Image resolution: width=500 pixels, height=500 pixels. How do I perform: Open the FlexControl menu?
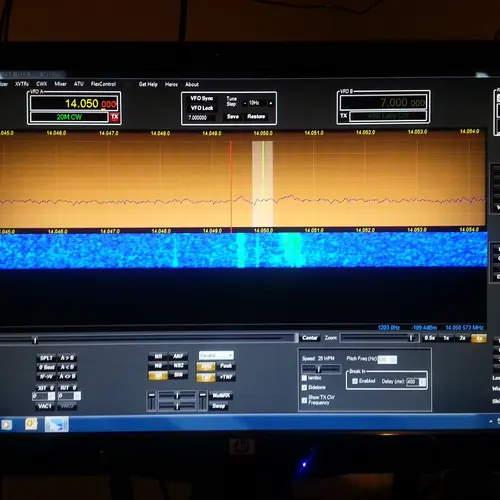coord(103,84)
